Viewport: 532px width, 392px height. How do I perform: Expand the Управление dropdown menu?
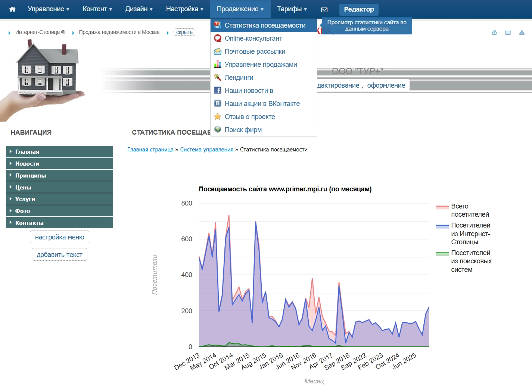tap(48, 9)
